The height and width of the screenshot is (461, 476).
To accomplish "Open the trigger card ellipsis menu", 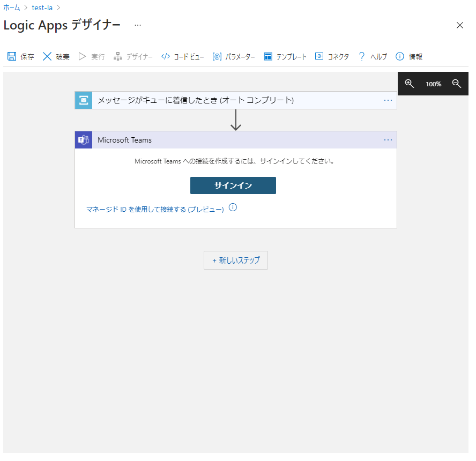I will pyautogui.click(x=388, y=100).
